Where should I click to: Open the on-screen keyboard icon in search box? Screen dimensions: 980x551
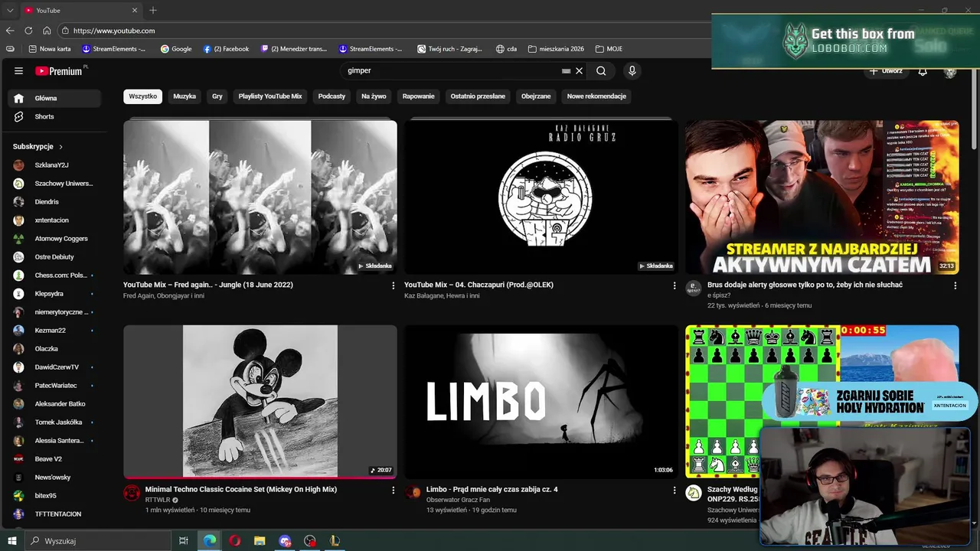[566, 70]
